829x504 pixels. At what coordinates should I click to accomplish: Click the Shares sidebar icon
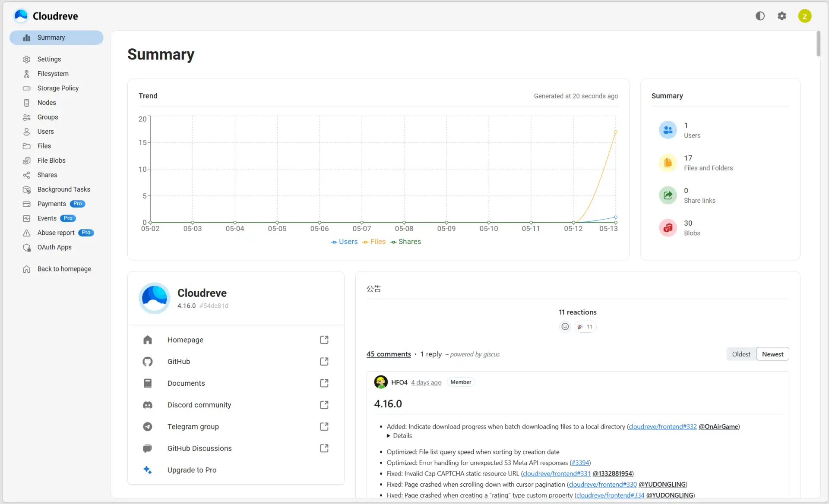(x=27, y=175)
